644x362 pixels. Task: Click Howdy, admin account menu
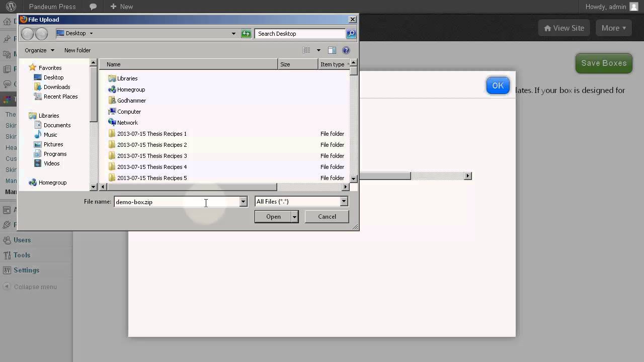pos(612,7)
